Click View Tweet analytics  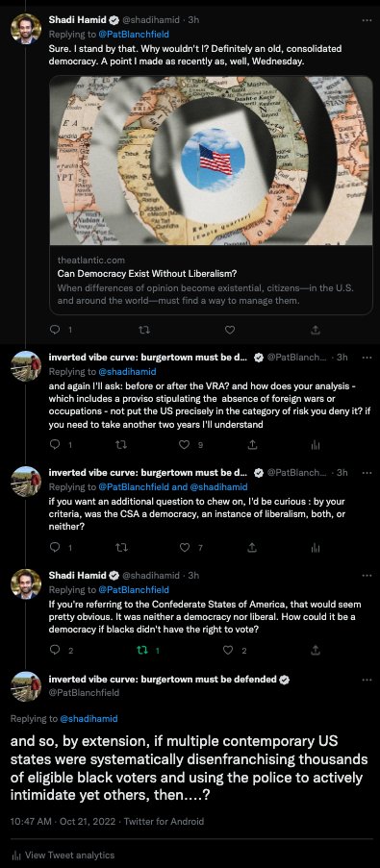pyautogui.click(x=62, y=856)
